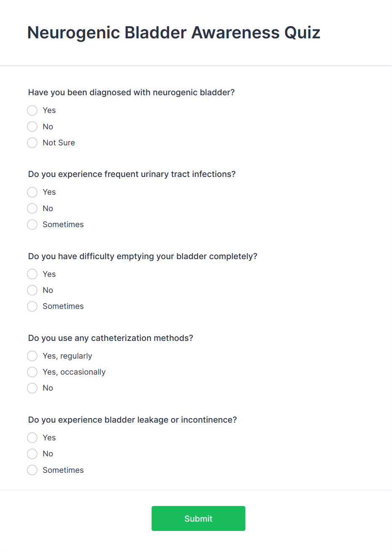
Task: Mark Yes for difficulty emptying bladder completely
Action: pyautogui.click(x=32, y=274)
